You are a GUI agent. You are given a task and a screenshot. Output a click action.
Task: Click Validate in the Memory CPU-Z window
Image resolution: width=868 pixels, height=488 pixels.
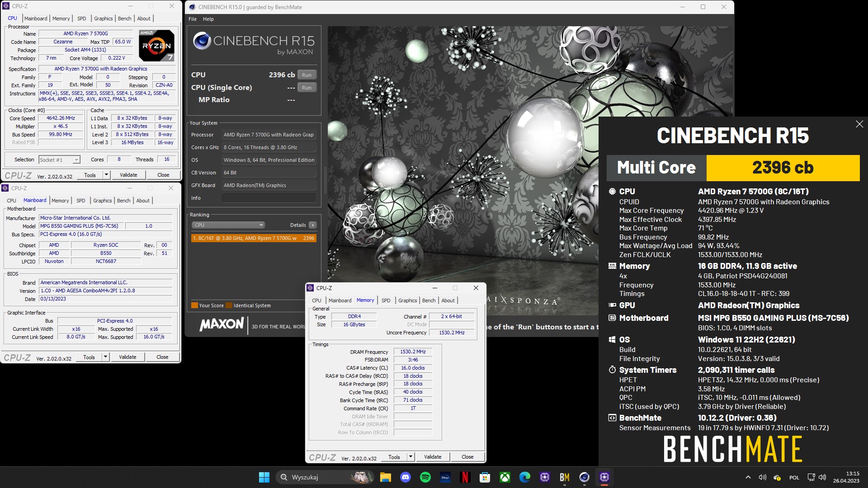coord(433,457)
